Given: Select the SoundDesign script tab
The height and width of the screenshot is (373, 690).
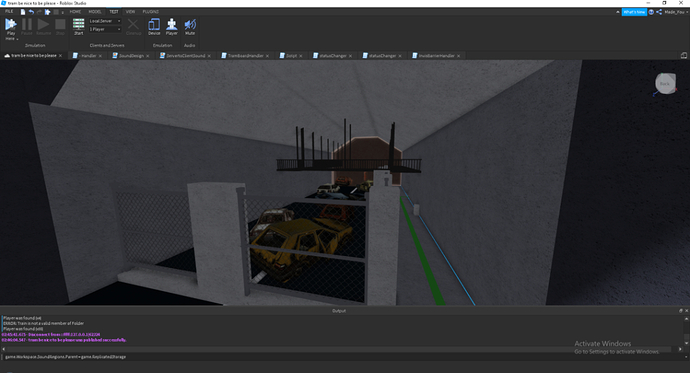Looking at the screenshot, I should tap(131, 56).
